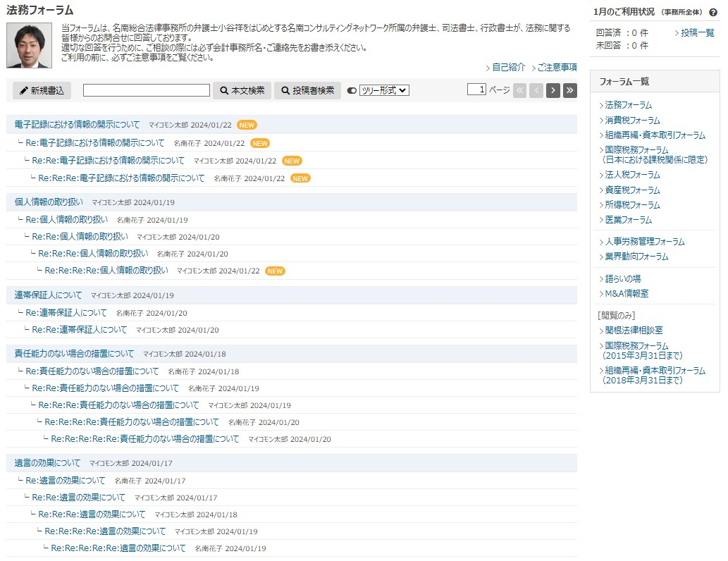The height and width of the screenshot is (561, 728).
Task: Open the usage status help icon
Action: 712,13
